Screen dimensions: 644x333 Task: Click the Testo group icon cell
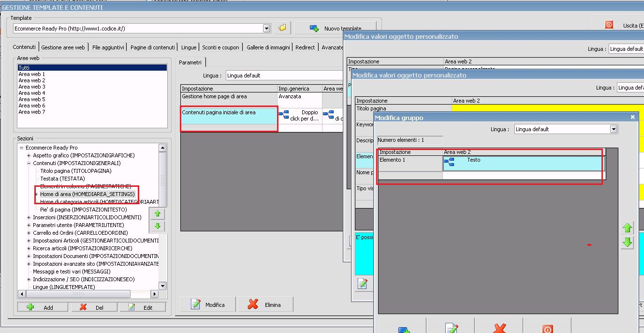click(x=524, y=163)
